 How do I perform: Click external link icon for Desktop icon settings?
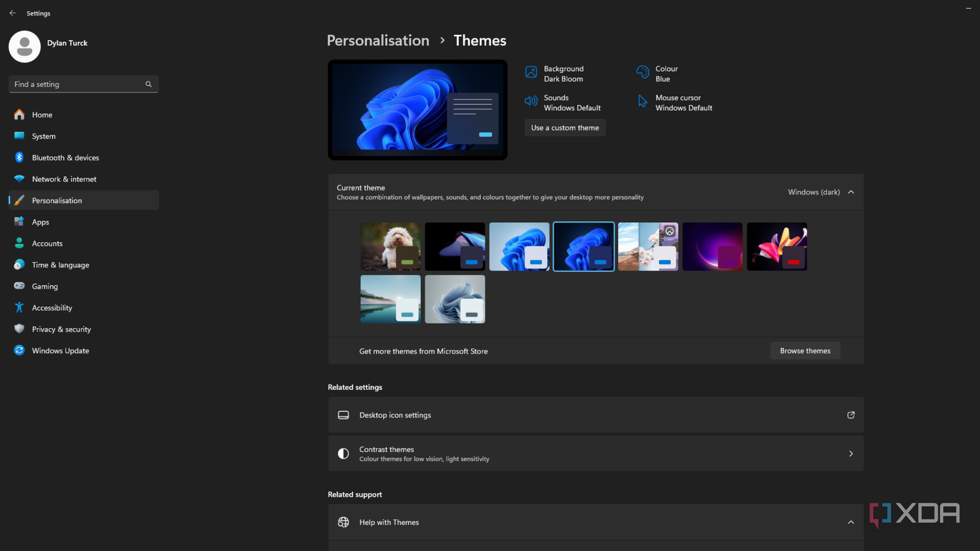pos(851,415)
